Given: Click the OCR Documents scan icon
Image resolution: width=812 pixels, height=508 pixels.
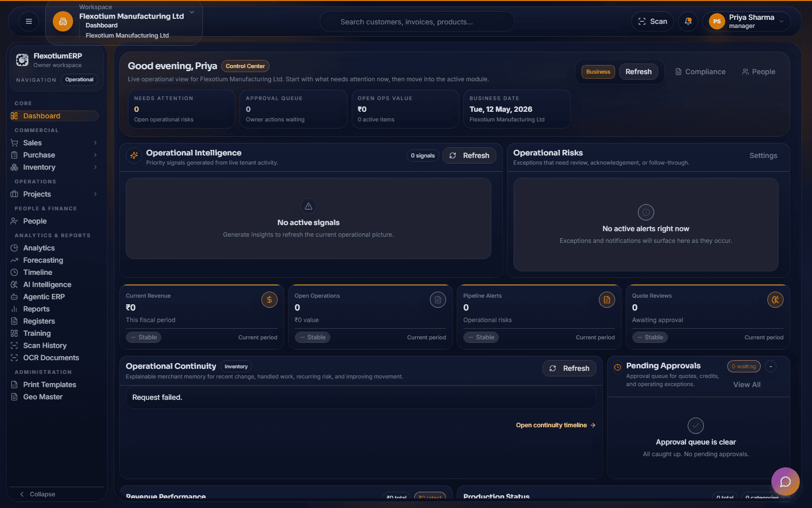Looking at the screenshot, I should click(x=14, y=358).
